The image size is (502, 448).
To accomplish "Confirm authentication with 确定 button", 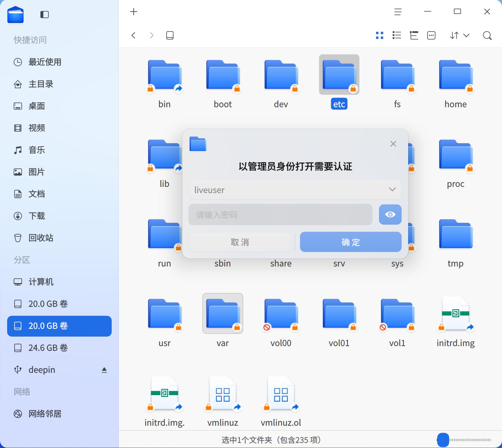I will coord(351,242).
